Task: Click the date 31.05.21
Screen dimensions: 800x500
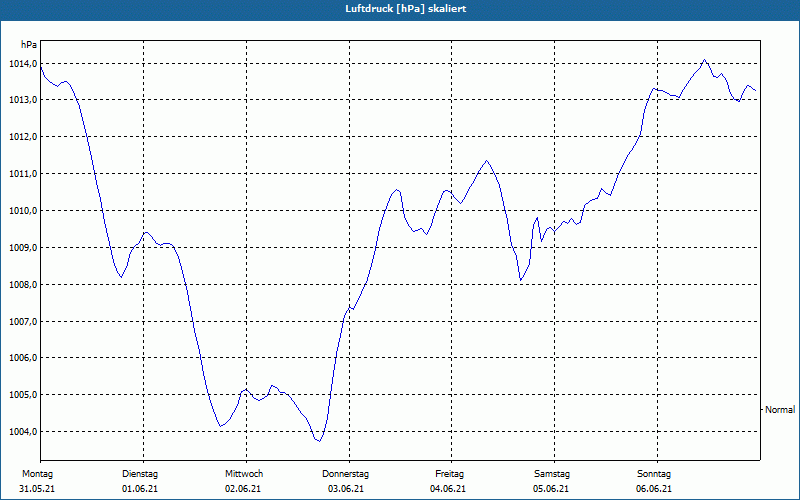Action: (37, 489)
